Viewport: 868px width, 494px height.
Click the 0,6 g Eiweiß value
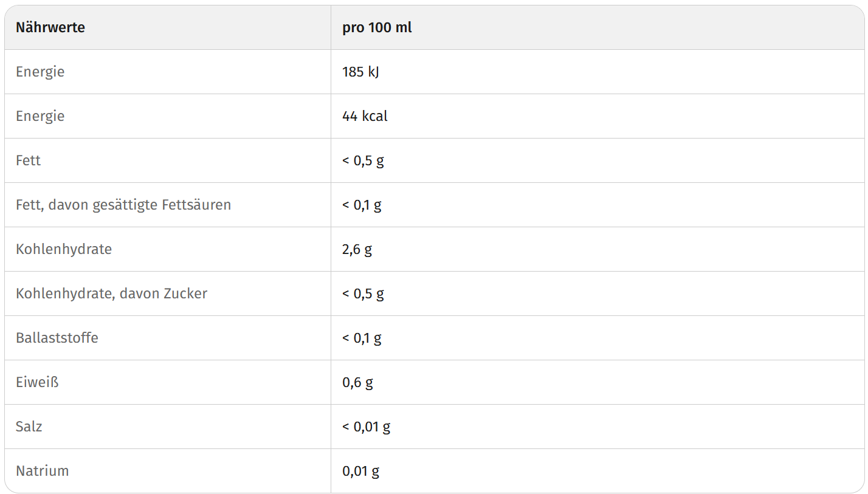click(357, 382)
